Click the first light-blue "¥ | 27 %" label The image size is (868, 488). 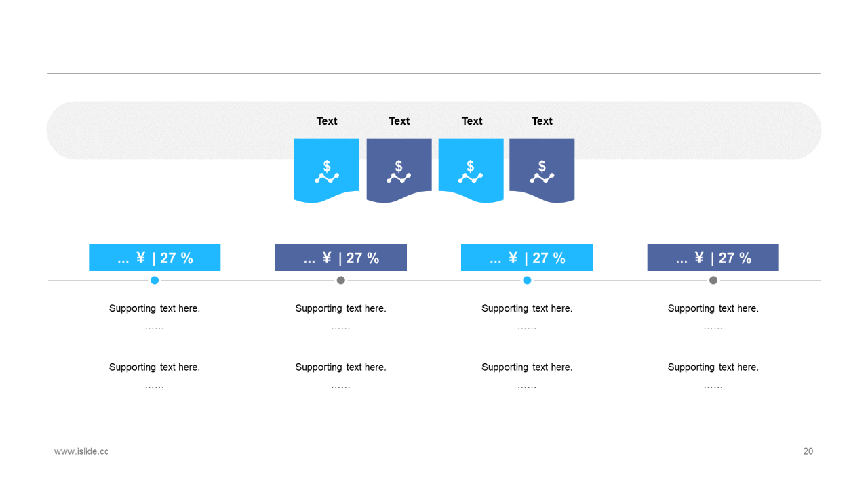pos(155,258)
